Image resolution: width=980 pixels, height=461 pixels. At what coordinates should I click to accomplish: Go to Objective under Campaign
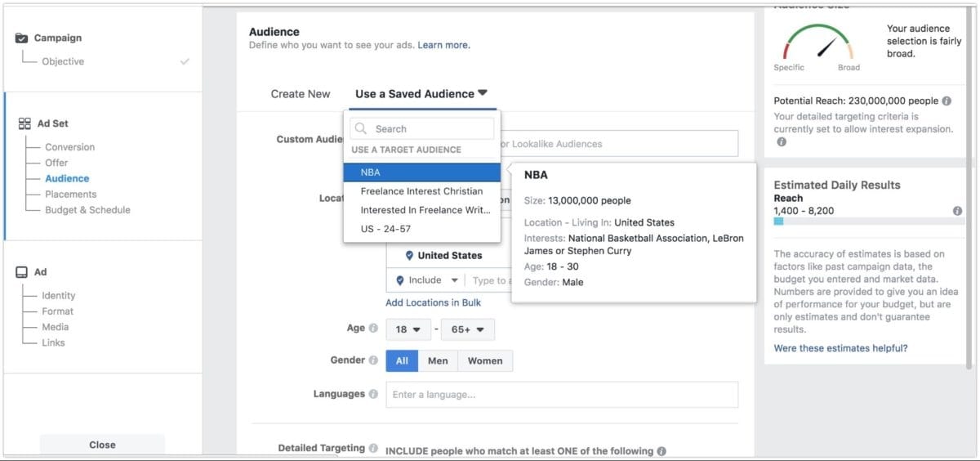[63, 61]
